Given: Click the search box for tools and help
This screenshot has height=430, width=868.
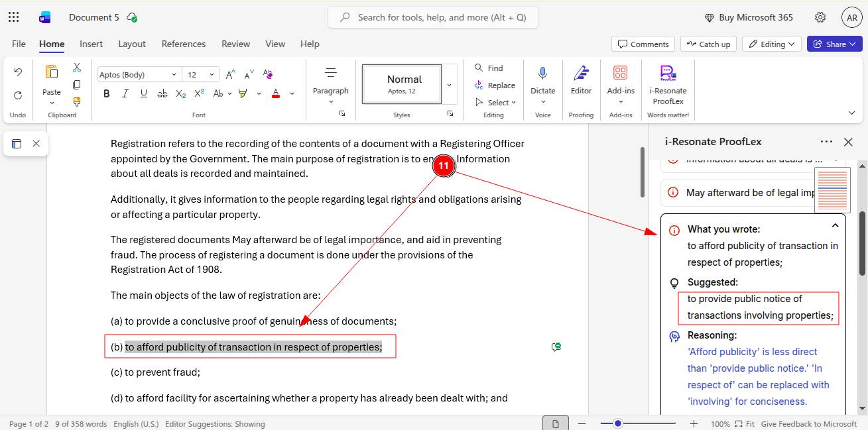Looking at the screenshot, I should tap(433, 17).
